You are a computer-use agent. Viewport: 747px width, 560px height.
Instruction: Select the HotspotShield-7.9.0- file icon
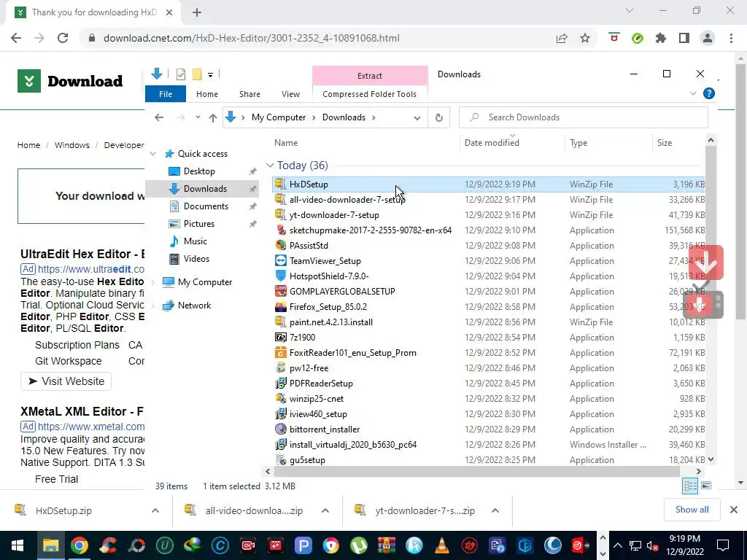point(281,276)
